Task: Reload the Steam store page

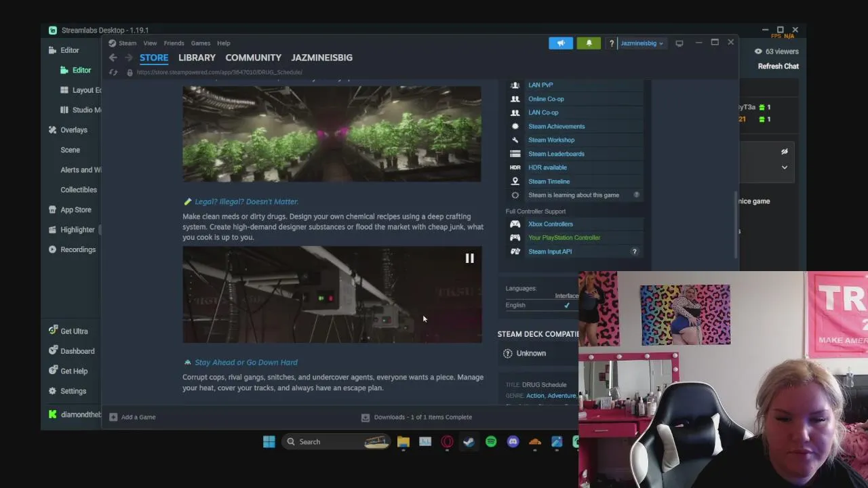Action: pos(113,72)
